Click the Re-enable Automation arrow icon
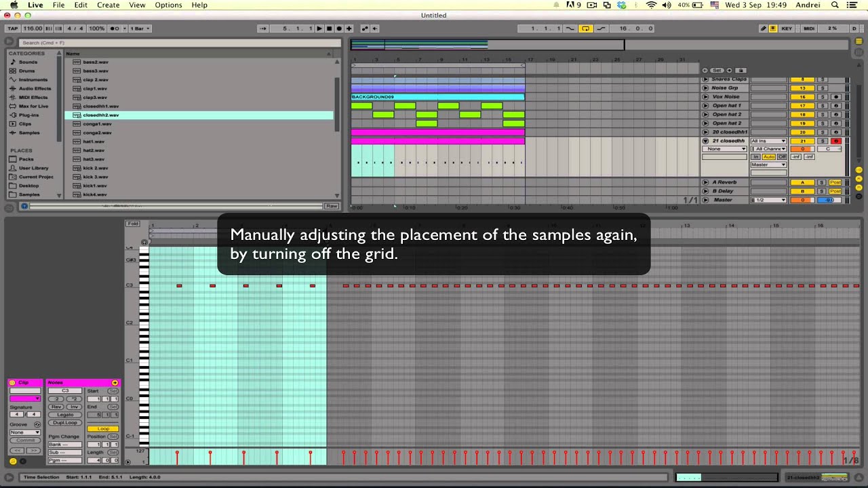This screenshot has width=868, height=488. tap(375, 28)
